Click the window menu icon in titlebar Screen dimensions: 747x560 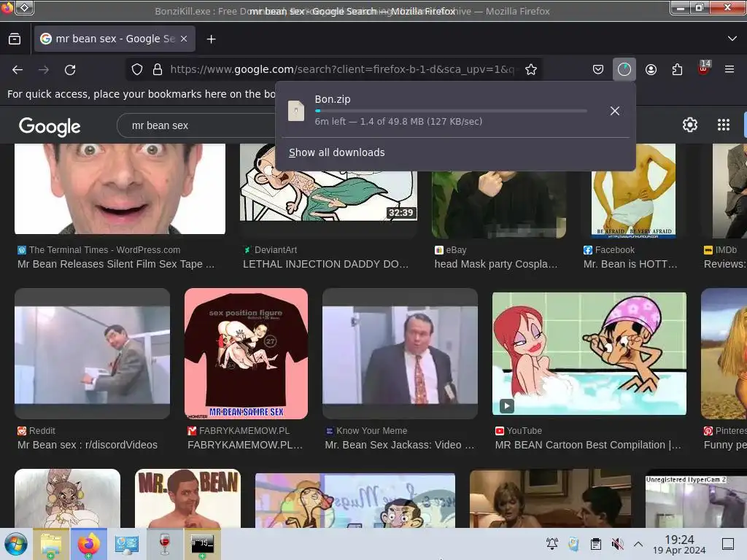(x=25, y=7)
